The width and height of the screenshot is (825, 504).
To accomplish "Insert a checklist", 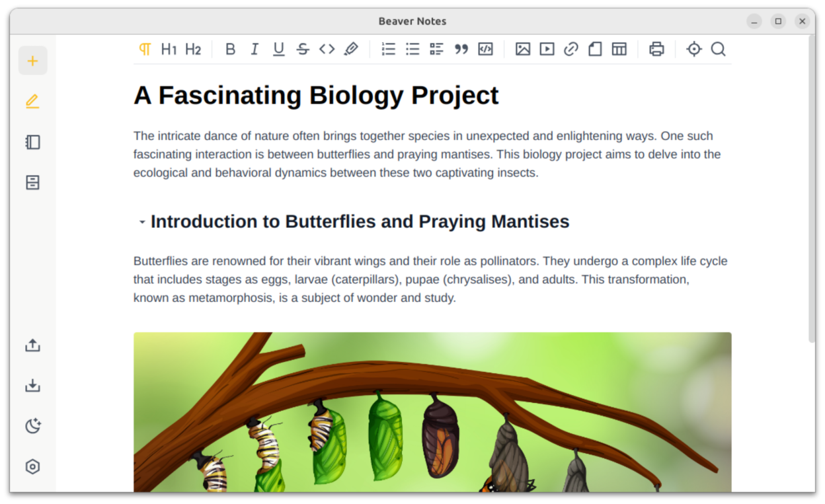I will point(436,49).
